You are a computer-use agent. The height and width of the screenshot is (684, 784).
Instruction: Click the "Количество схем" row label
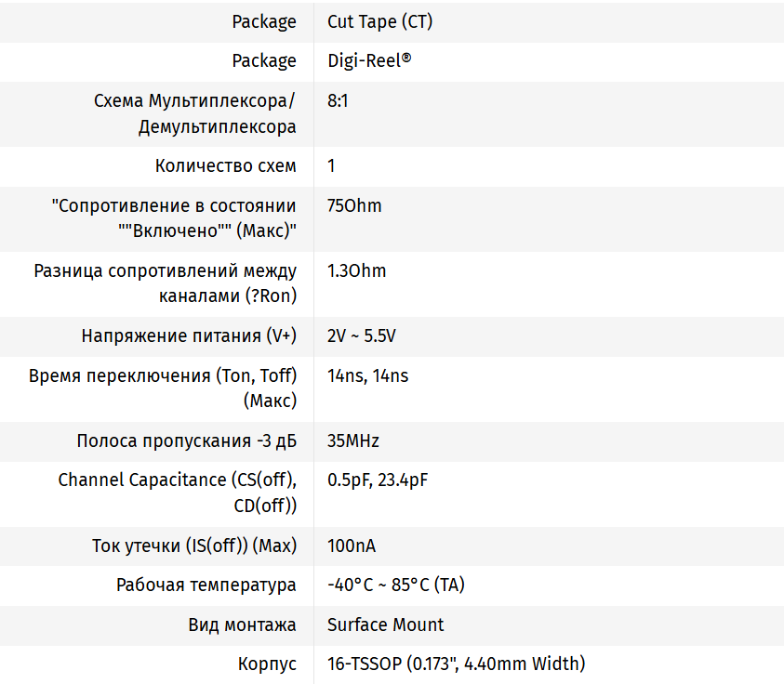pyautogui.click(x=226, y=166)
